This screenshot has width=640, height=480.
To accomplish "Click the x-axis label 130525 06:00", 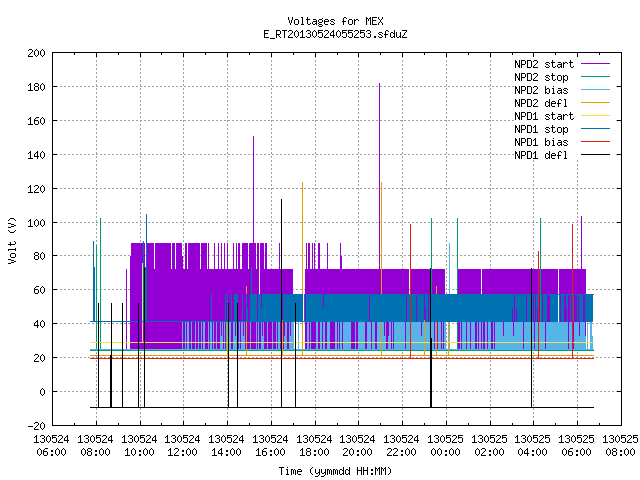I will pos(576,446).
